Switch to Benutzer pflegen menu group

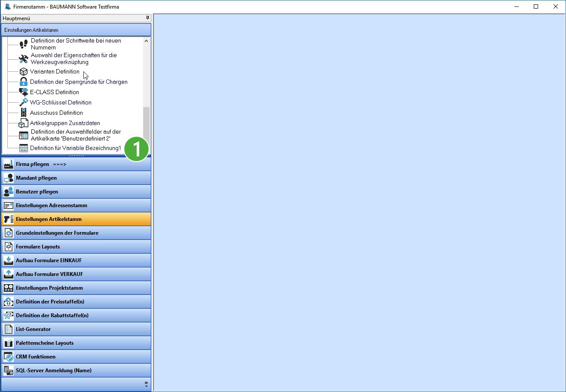pos(76,192)
